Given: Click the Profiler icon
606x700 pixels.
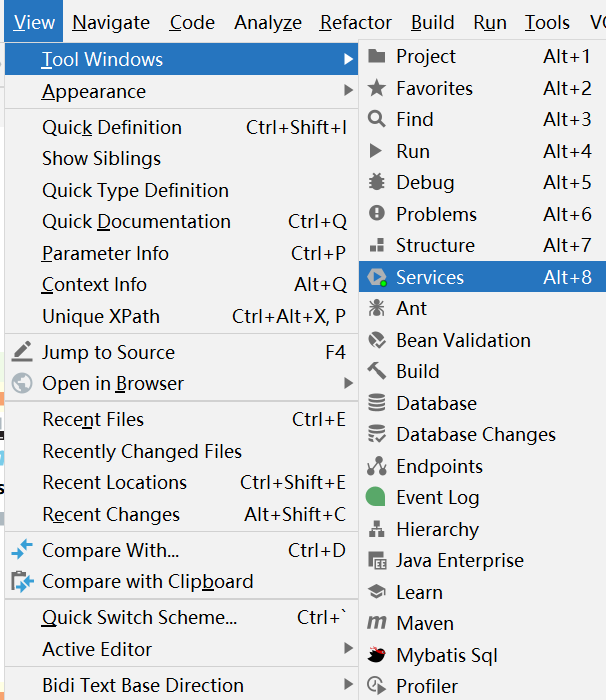Looking at the screenshot, I should 377,686.
